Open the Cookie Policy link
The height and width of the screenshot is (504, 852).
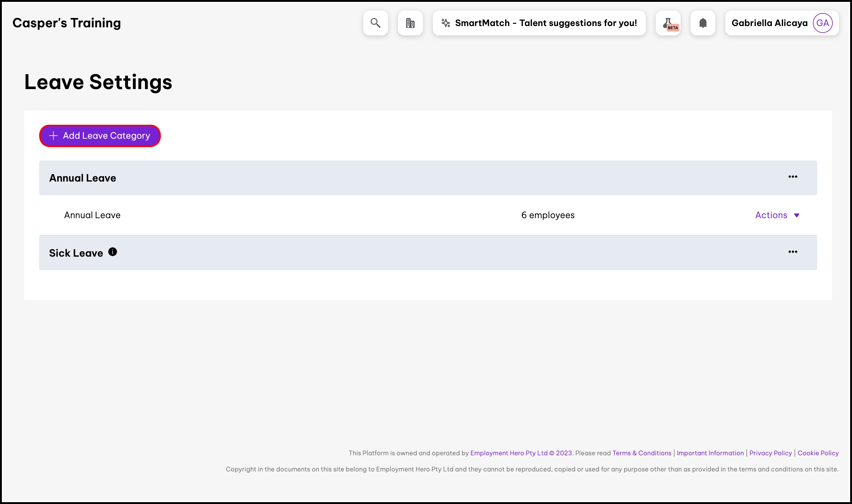coord(818,453)
